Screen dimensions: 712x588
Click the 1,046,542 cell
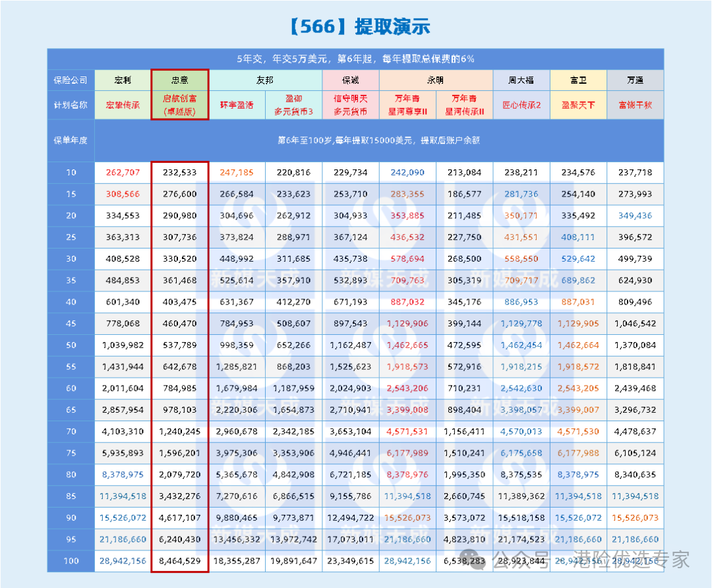[x=636, y=324]
